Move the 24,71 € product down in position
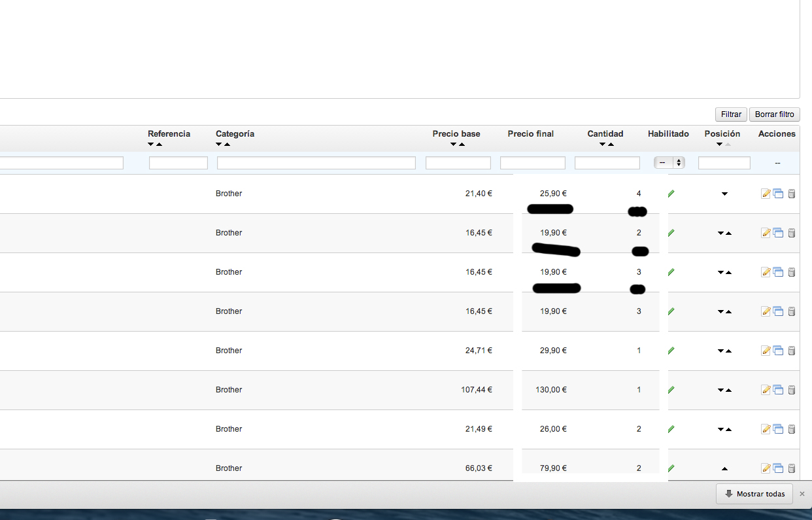The image size is (812, 520). pos(720,351)
